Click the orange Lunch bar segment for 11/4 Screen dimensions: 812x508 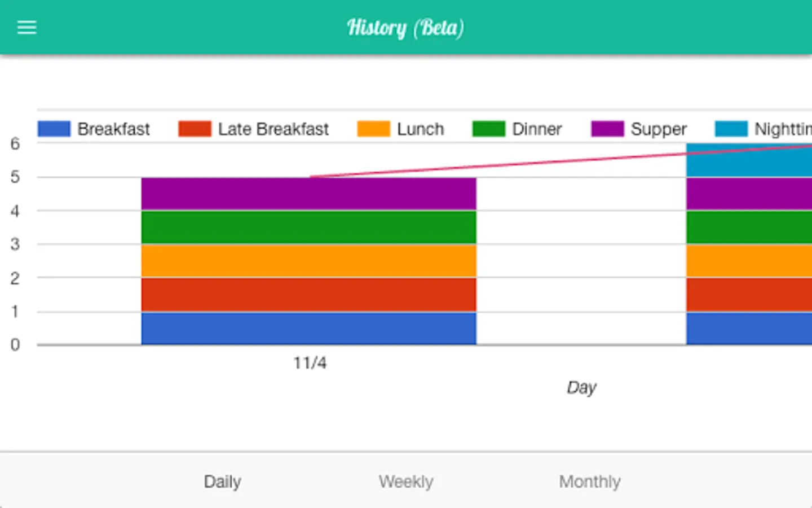pyautogui.click(x=308, y=261)
